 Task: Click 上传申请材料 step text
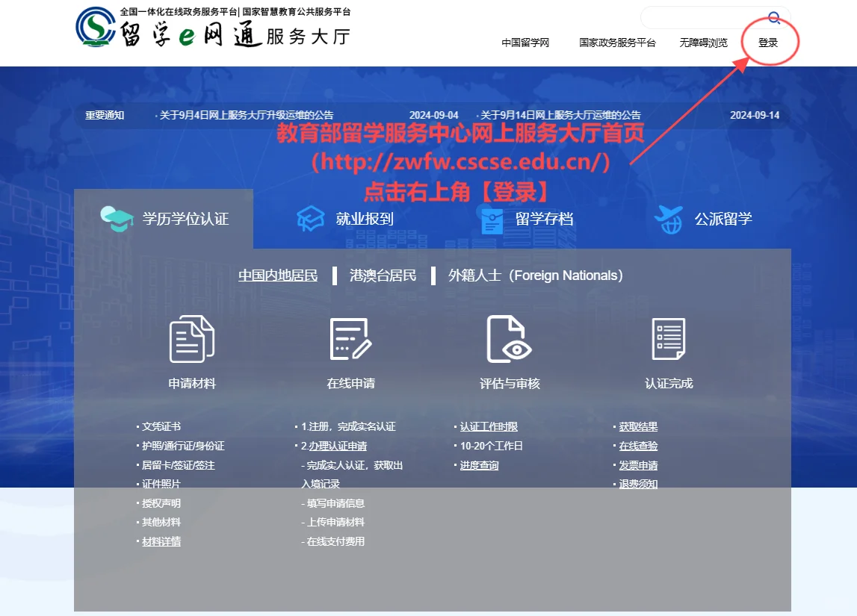click(335, 522)
